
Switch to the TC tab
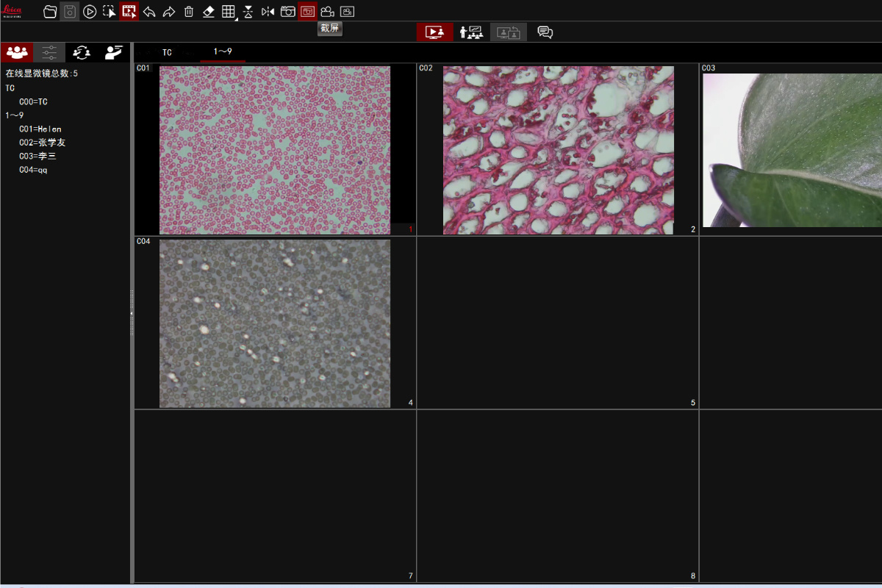167,52
